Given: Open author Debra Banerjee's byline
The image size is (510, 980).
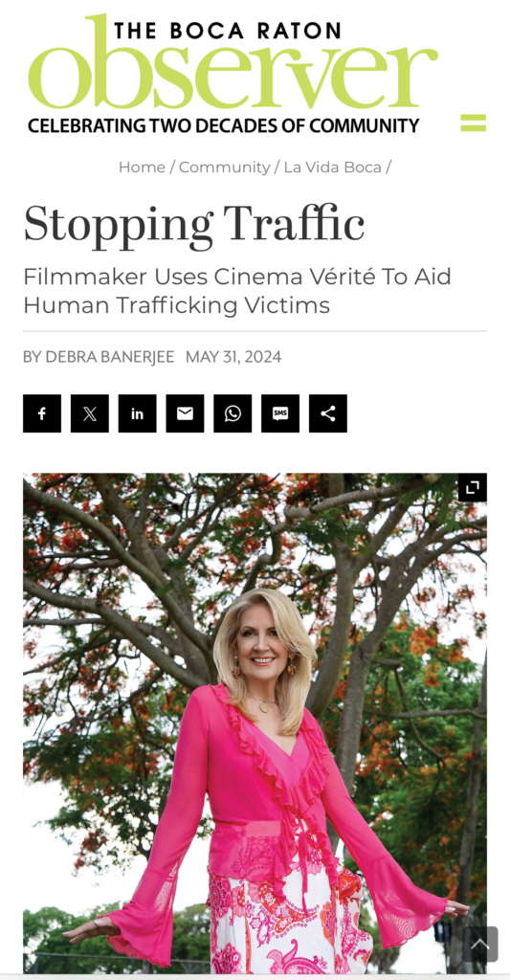Looking at the screenshot, I should (x=99, y=357).
